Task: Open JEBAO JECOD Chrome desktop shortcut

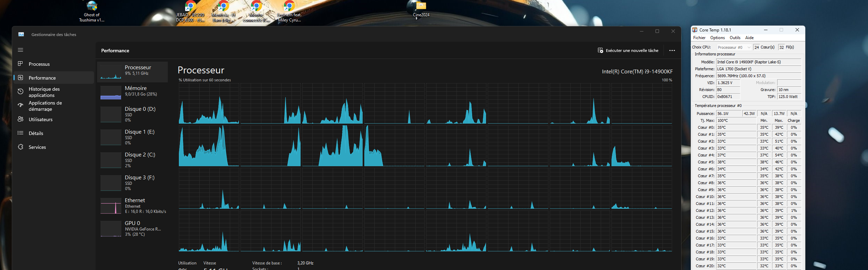Action: click(190, 12)
